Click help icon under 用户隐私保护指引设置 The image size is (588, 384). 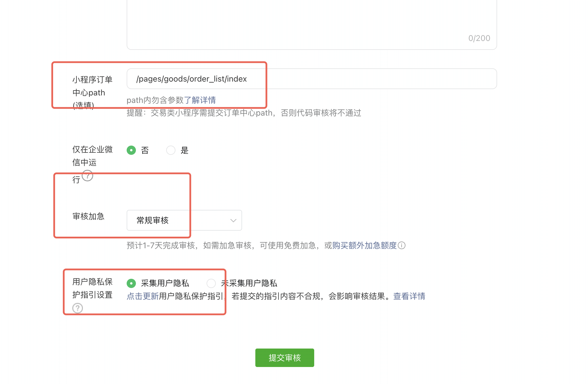[x=78, y=308]
